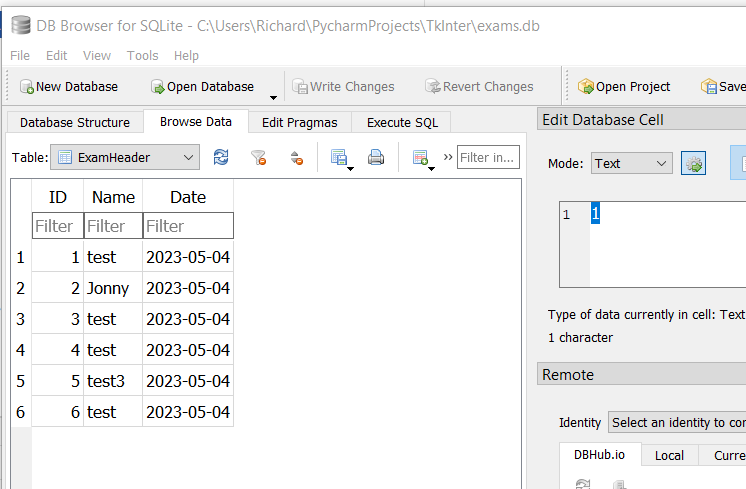Click the Save Project toolbar button
Image resolution: width=746 pixels, height=489 pixels.
723,87
